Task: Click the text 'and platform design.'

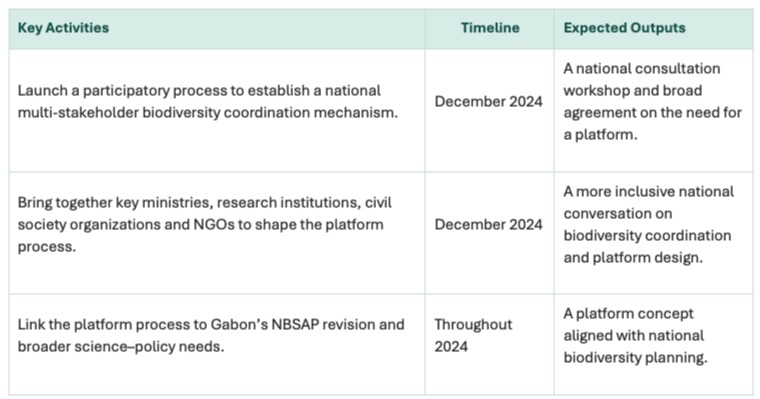Action: tap(633, 257)
